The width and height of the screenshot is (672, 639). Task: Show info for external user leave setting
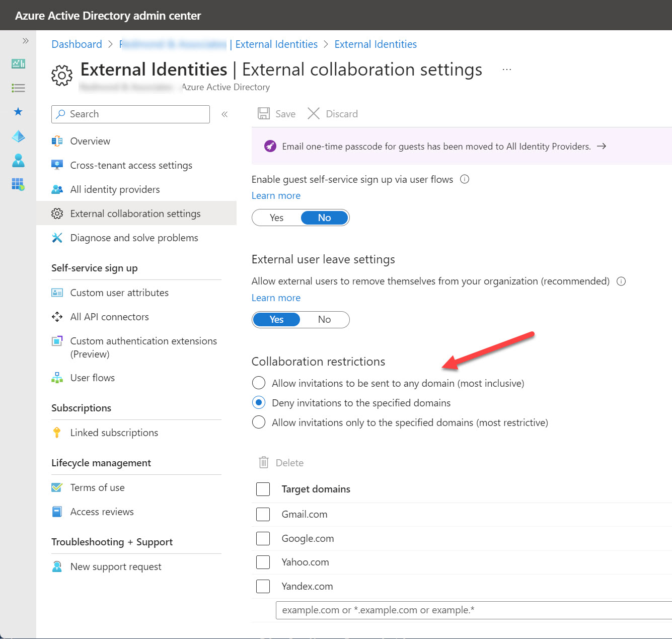point(621,281)
